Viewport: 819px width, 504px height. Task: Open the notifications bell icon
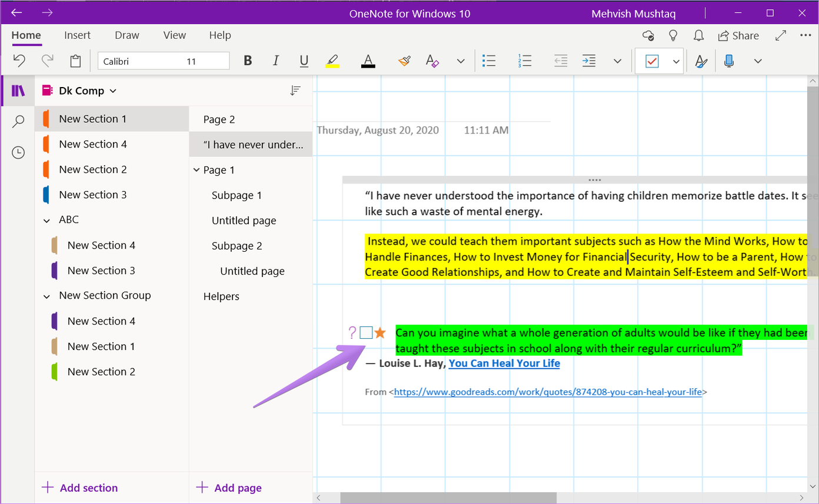(x=698, y=35)
